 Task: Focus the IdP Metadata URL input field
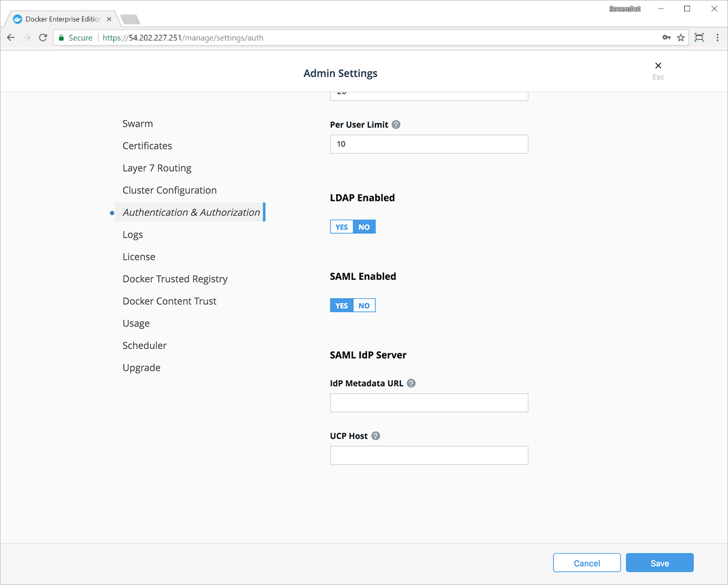tap(429, 403)
